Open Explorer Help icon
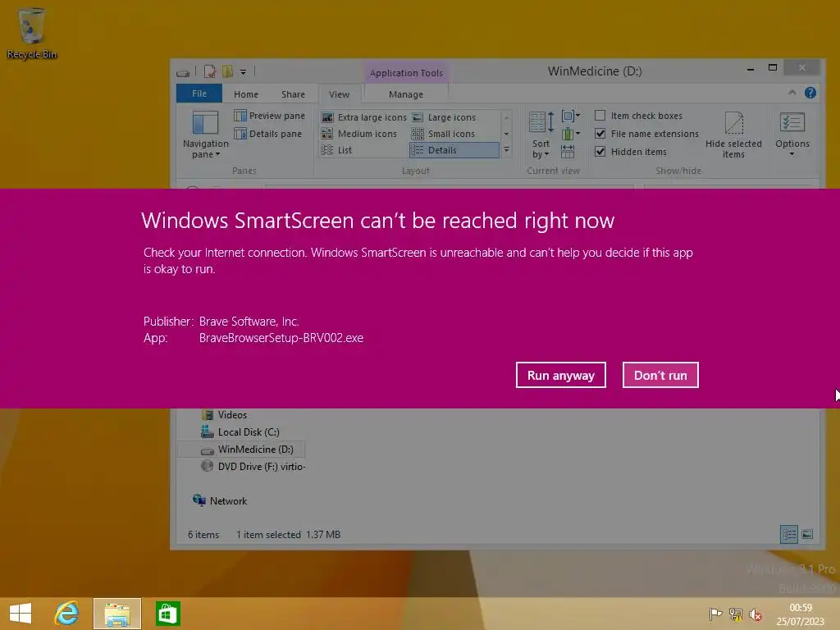Screen dimensions: 840x630 [x=810, y=94]
